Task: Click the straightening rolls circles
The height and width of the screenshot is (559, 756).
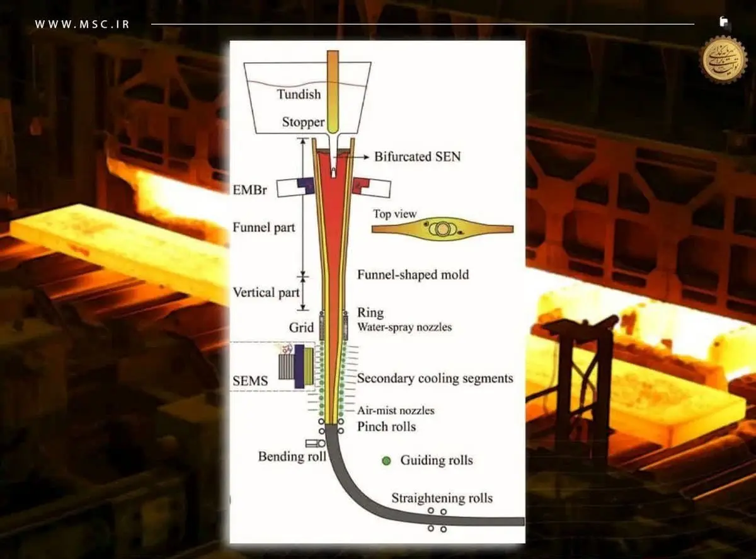Action: [x=437, y=519]
